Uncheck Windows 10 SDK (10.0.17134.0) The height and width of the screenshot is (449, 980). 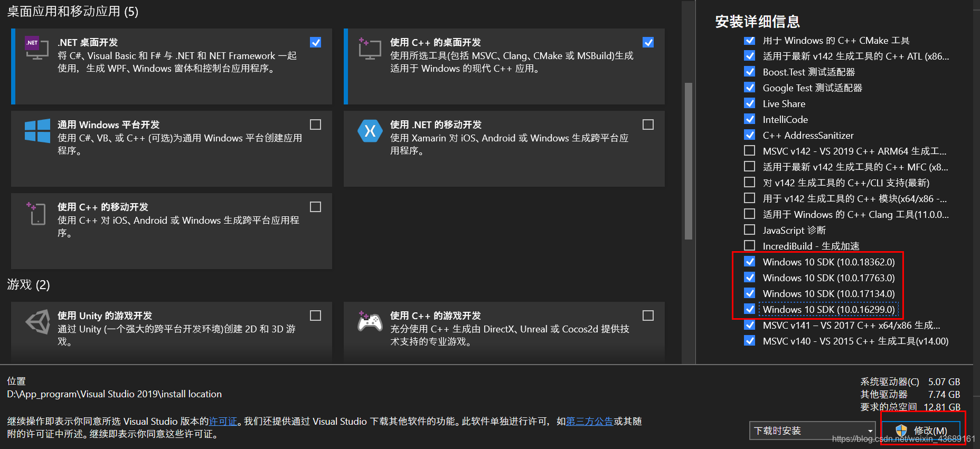coord(749,293)
